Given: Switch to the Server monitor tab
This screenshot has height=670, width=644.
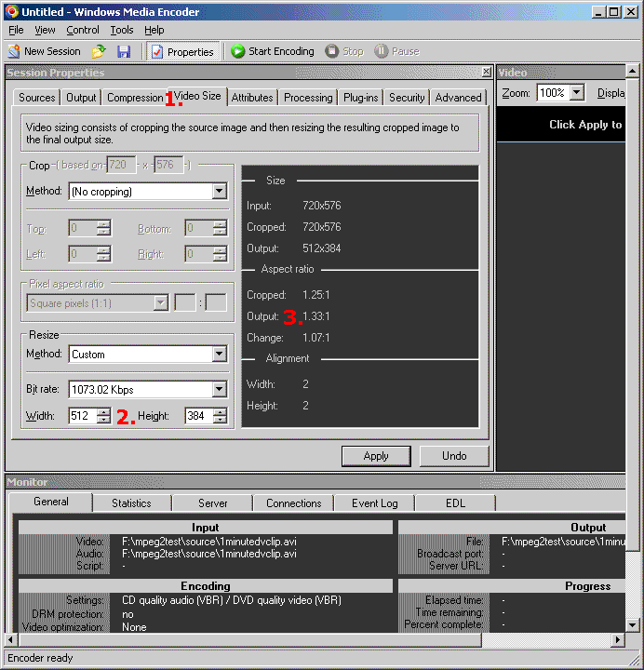Looking at the screenshot, I should 212,503.
